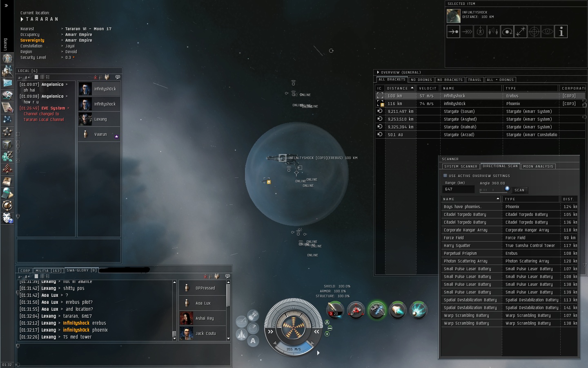The image size is (588, 368).
Task: Click the ship speed gauge showing 355 M/S
Action: click(x=293, y=349)
